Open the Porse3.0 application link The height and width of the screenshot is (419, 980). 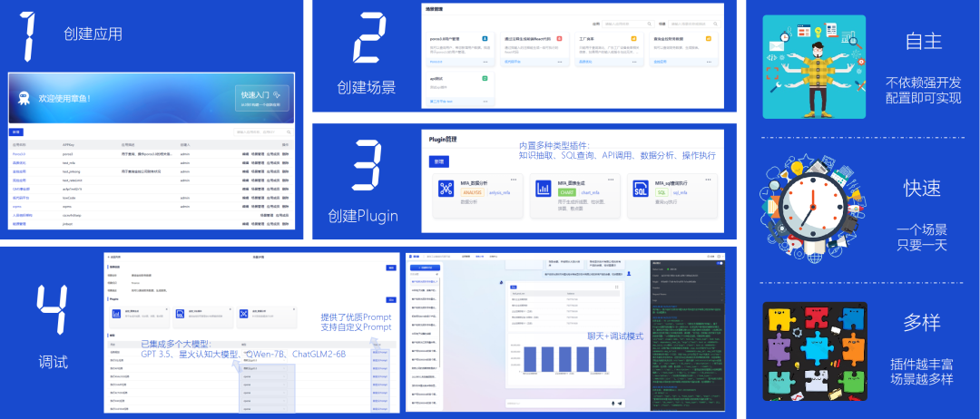click(19, 154)
